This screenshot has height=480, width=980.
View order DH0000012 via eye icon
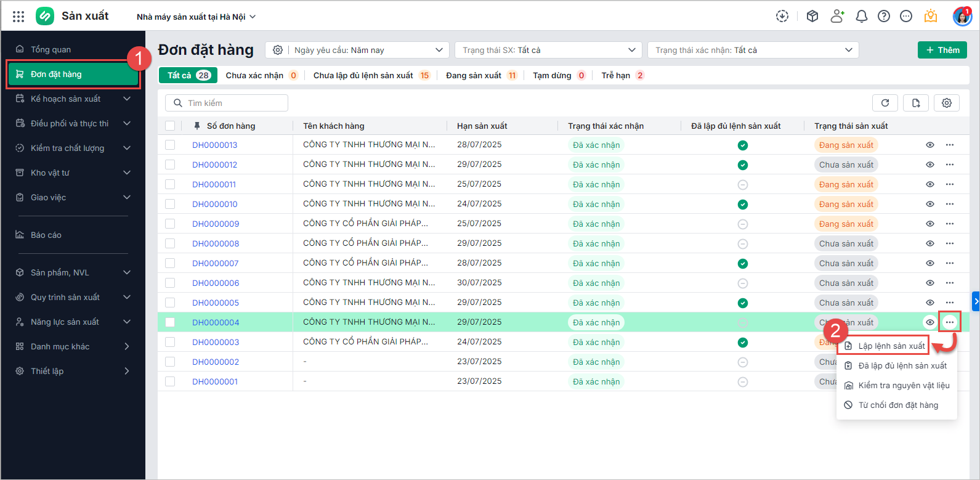(929, 165)
